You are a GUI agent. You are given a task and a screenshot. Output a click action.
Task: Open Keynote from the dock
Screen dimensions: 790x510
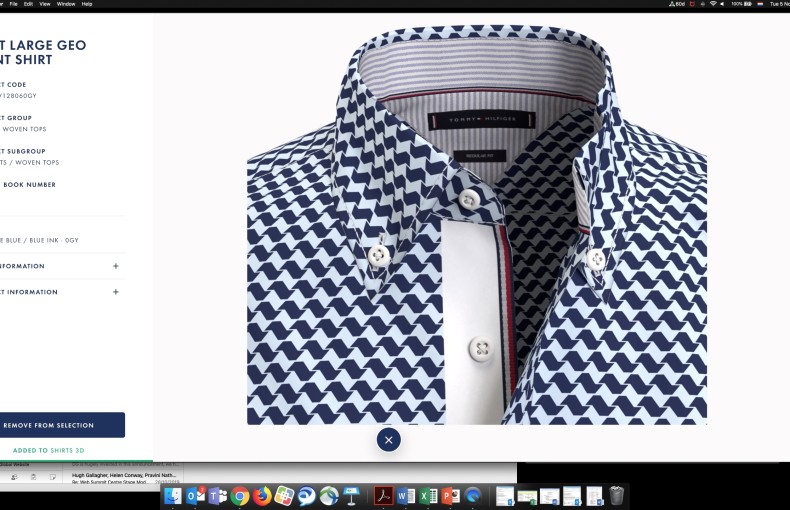[x=351, y=496]
